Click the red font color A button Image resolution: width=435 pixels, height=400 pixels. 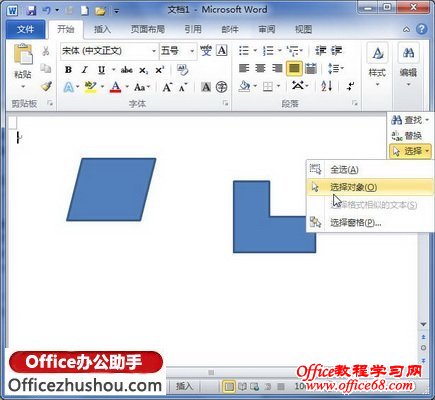click(115, 87)
